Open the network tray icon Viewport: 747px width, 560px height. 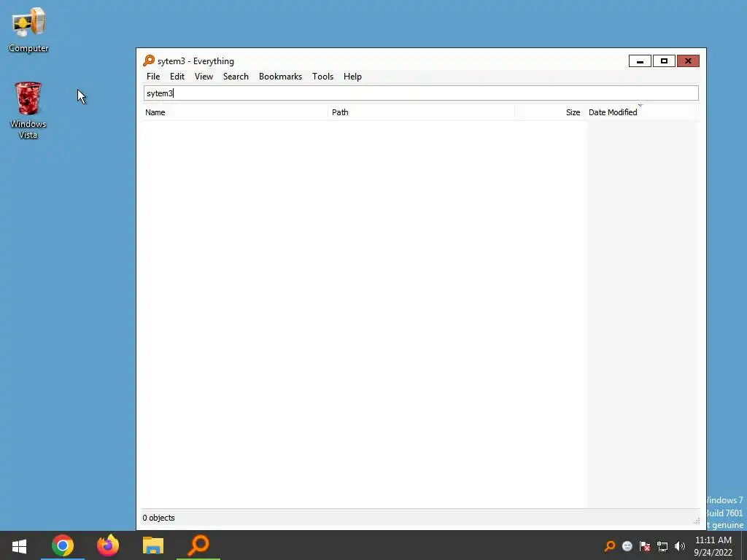662,546
